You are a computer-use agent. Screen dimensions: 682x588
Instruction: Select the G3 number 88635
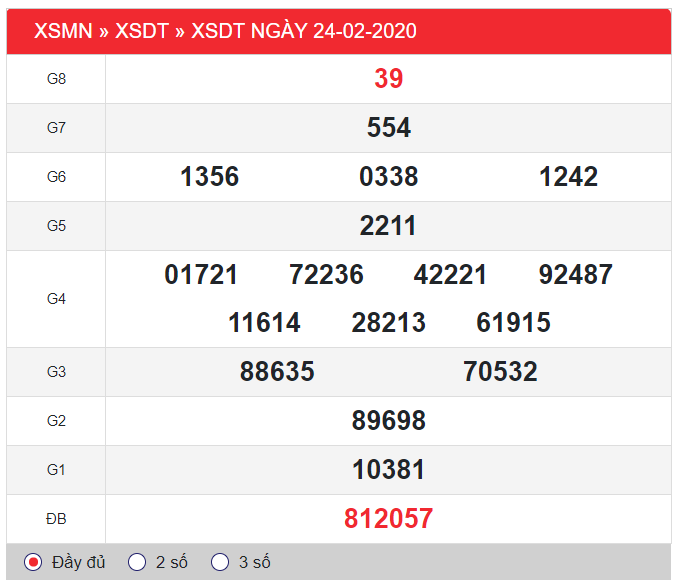(x=277, y=372)
